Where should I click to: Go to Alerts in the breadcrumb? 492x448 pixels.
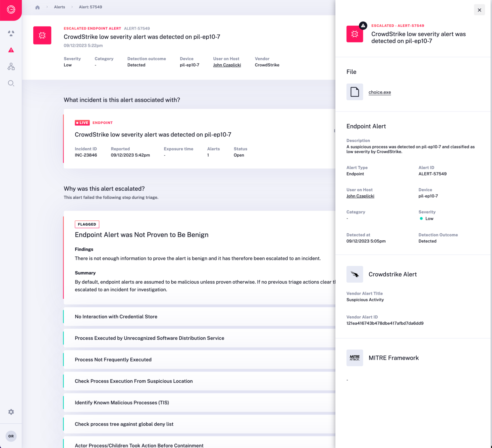[59, 7]
